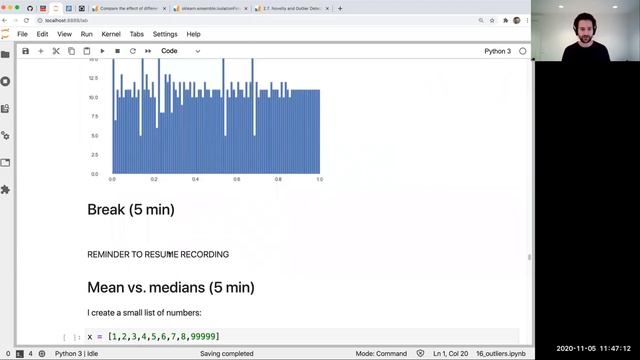The height and width of the screenshot is (360, 640).
Task: Select the Break (5 min) heading
Action: [x=131, y=209]
